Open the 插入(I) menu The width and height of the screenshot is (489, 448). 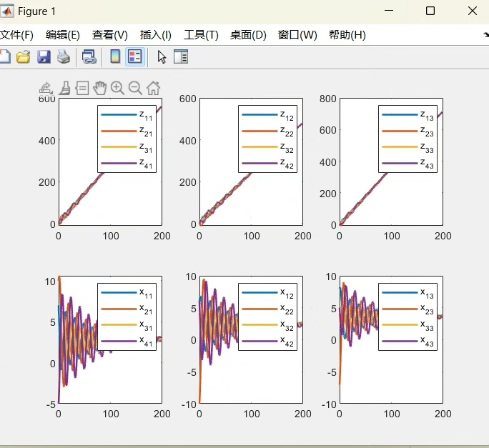click(156, 34)
